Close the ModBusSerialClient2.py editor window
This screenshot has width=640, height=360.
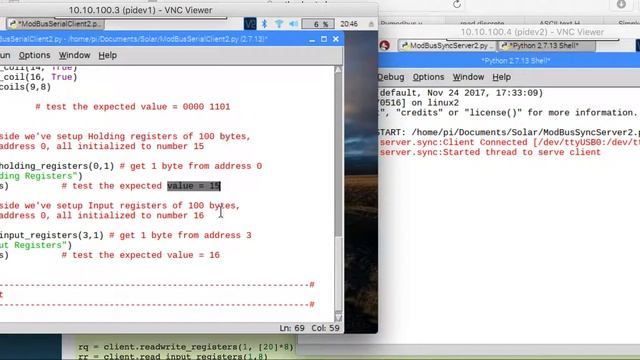pyautogui.click(x=336, y=39)
